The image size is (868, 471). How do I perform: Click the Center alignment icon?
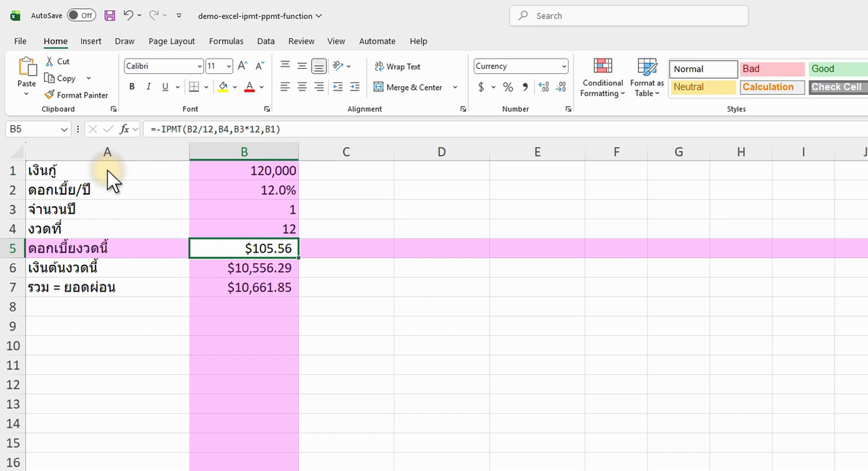click(302, 87)
